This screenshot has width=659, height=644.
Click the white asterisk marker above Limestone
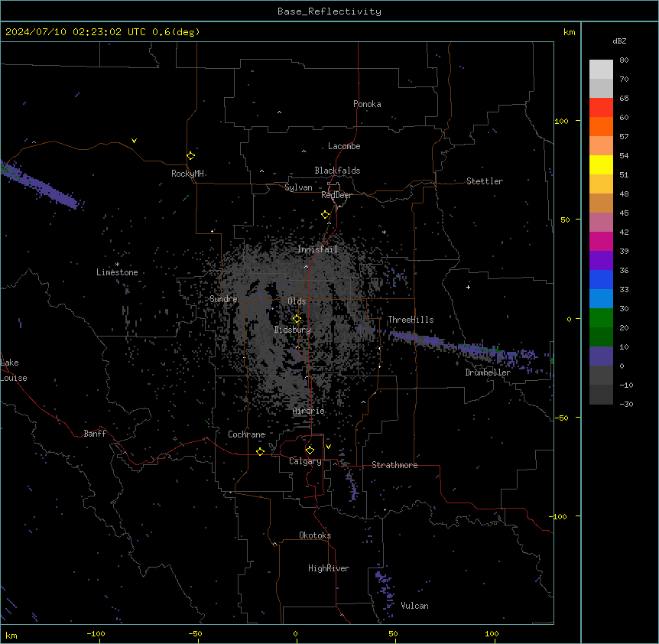(x=117, y=265)
